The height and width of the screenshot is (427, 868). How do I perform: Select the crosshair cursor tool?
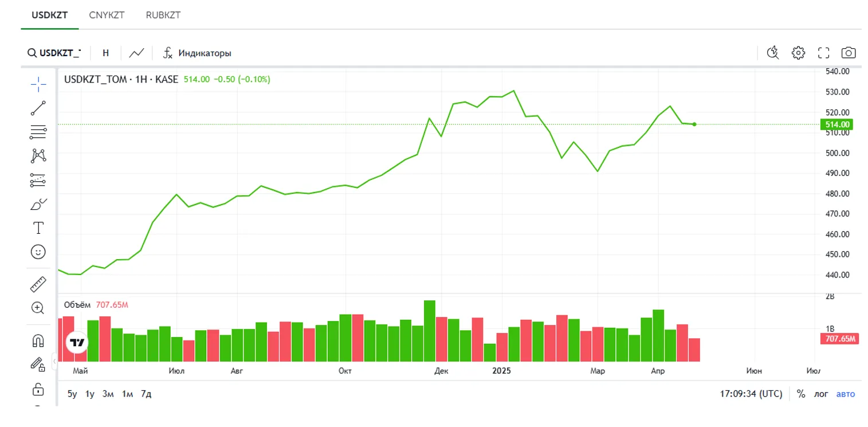(38, 84)
